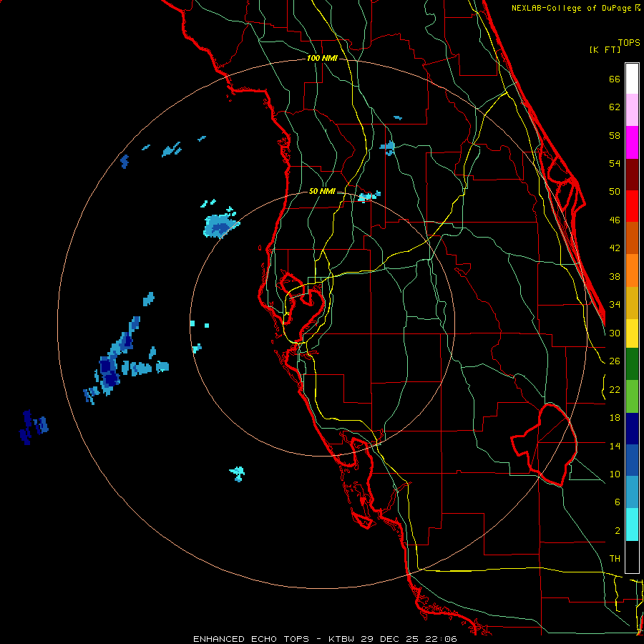Click the 100 NMI range ring label
This screenshot has width=644, height=644.
pyautogui.click(x=322, y=59)
